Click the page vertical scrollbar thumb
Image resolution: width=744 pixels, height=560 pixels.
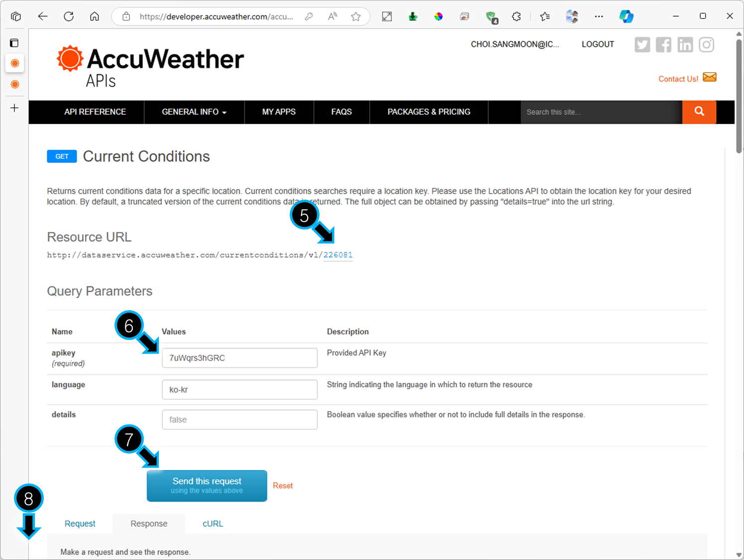pos(739,96)
